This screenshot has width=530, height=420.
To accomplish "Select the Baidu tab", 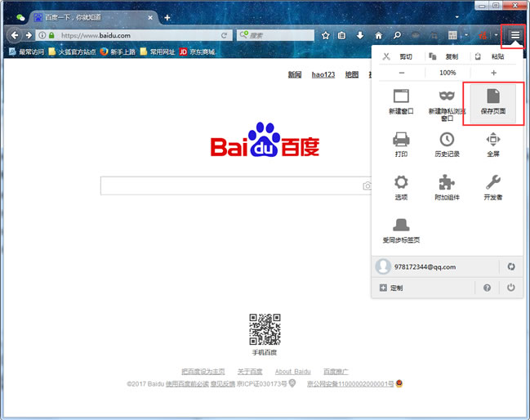I will 93,17.
